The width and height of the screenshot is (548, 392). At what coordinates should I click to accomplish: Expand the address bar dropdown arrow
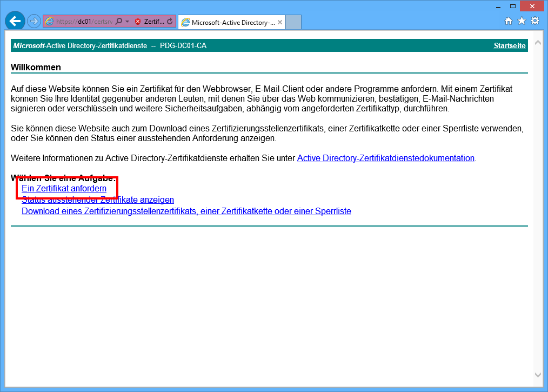[x=128, y=22]
